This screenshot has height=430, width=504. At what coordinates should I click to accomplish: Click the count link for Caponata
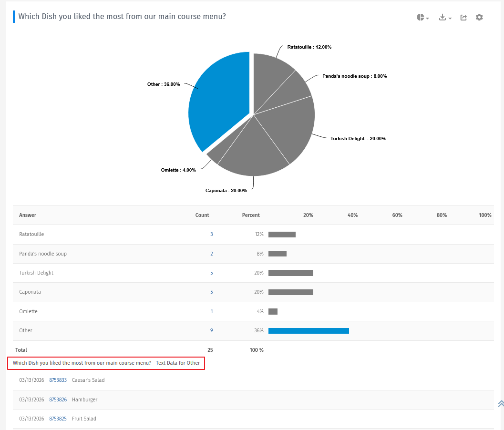pyautogui.click(x=211, y=292)
